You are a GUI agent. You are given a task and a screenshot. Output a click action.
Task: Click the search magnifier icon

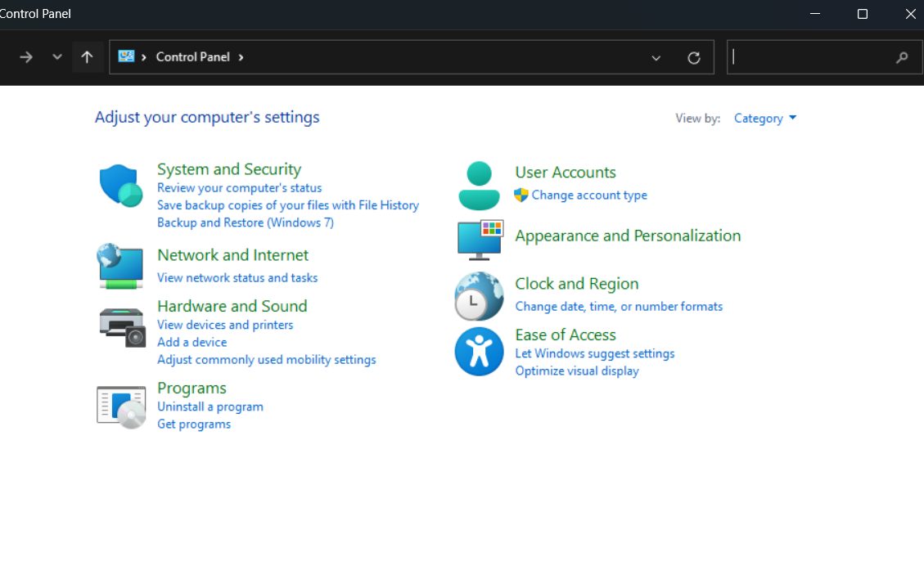[902, 58]
